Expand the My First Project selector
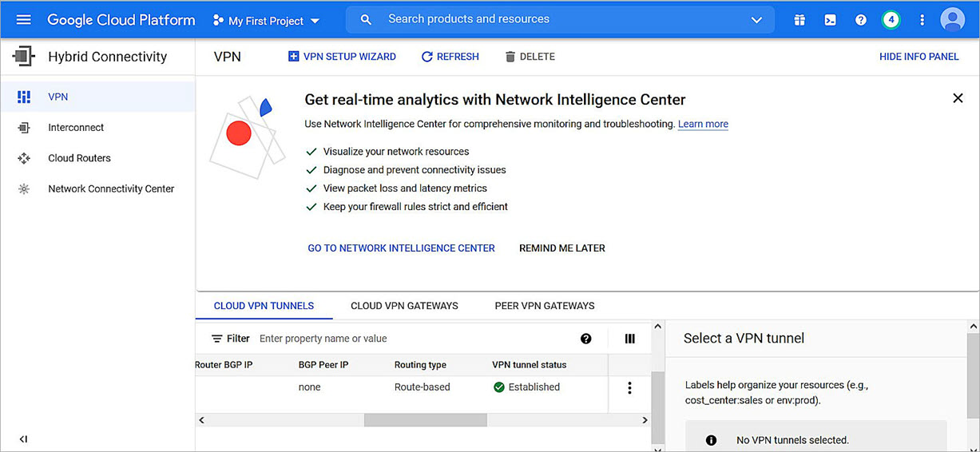Viewport: 980px width, 452px height. tap(267, 21)
